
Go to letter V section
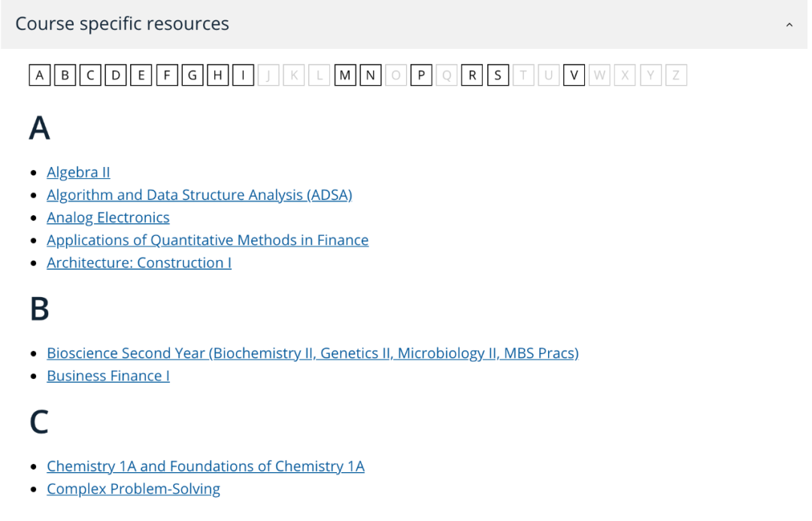(x=574, y=75)
